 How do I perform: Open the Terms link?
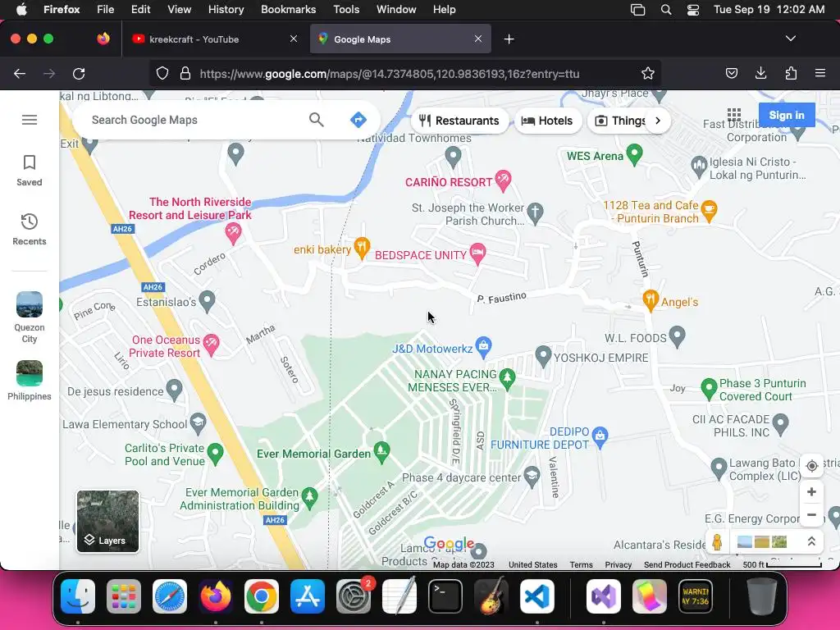click(x=581, y=564)
